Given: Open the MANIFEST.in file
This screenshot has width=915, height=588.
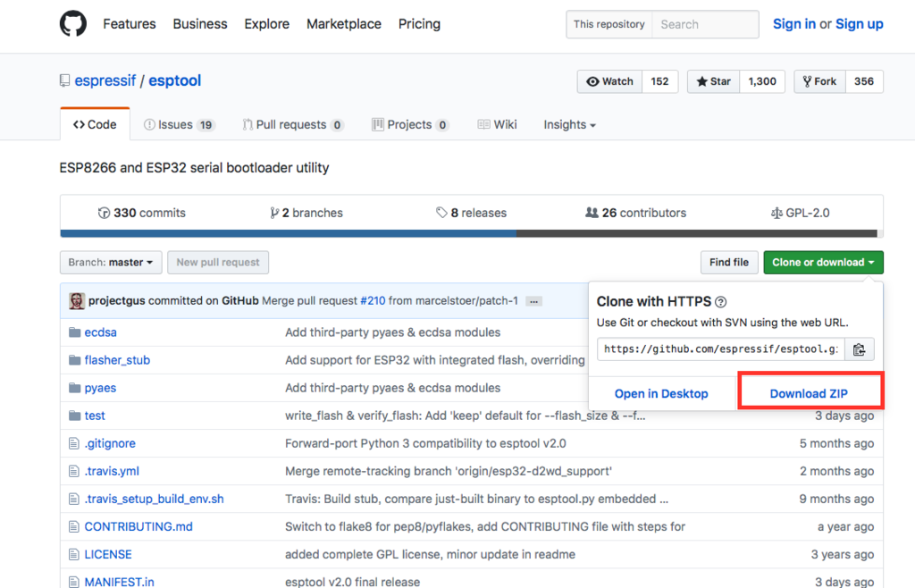Looking at the screenshot, I should click(x=119, y=582).
